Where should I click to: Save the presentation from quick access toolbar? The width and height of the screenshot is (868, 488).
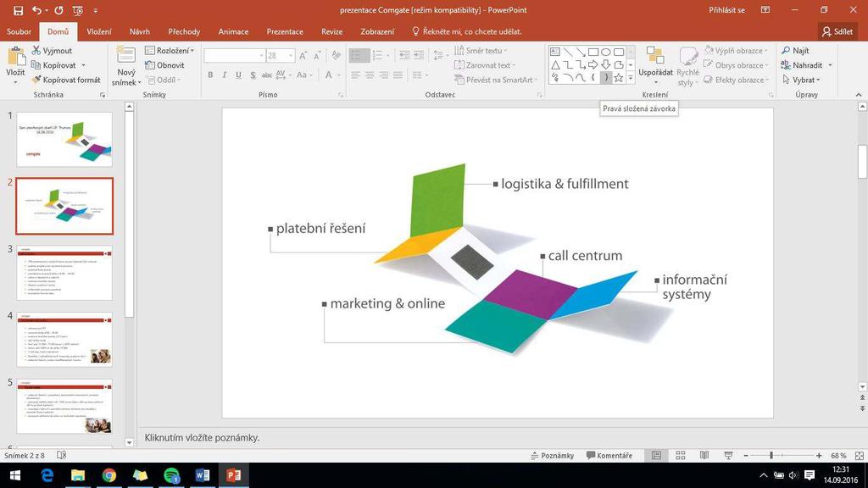click(19, 10)
